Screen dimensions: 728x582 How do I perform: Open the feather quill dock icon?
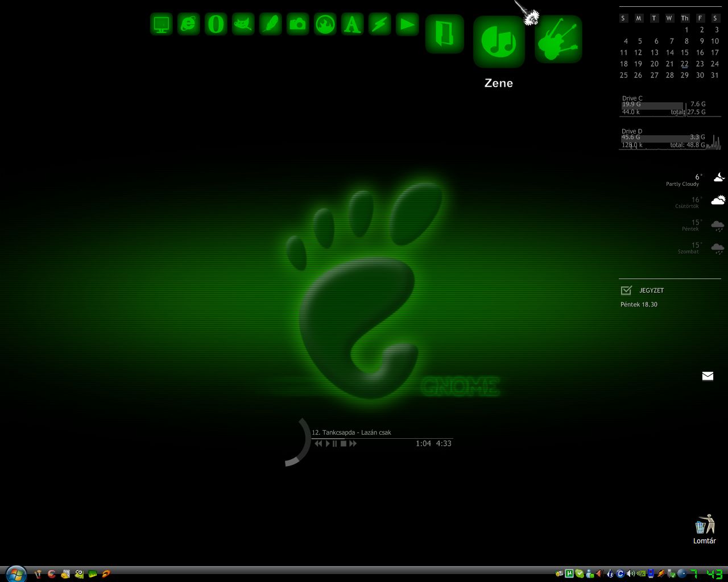coord(271,24)
